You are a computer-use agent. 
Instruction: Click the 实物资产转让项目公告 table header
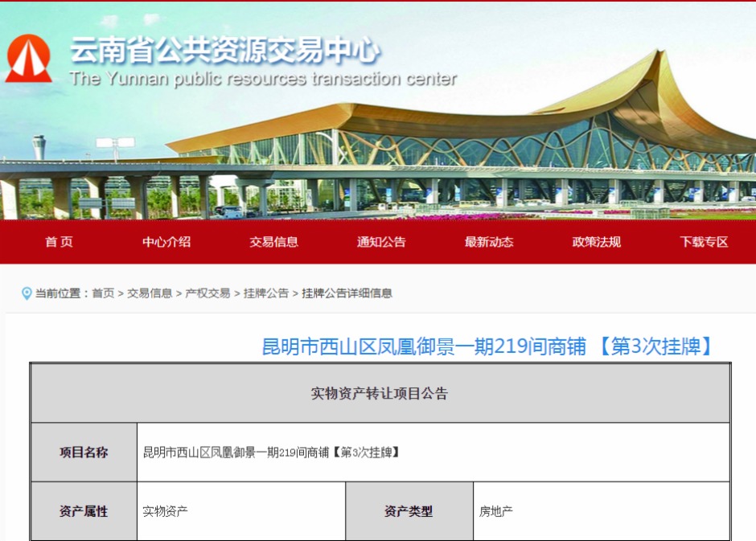pos(380,394)
